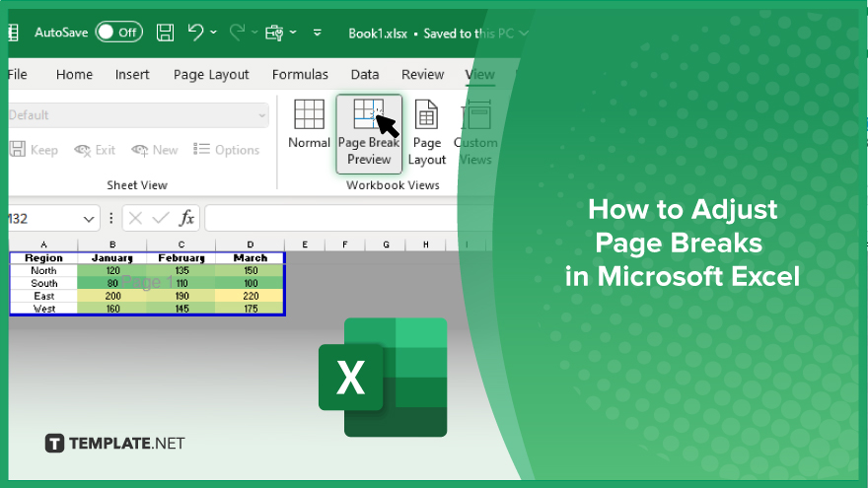This screenshot has width=868, height=488.
Task: Click the February header cell
Action: (181, 258)
